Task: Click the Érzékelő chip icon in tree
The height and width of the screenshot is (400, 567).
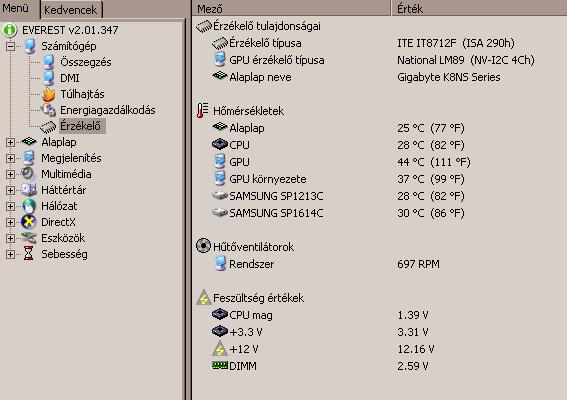Action: point(48,126)
